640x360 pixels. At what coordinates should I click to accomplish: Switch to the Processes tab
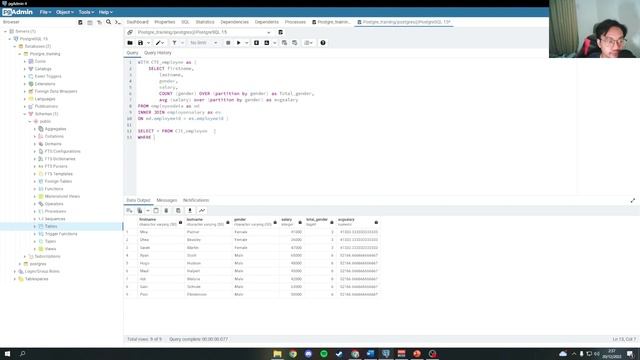(295, 22)
